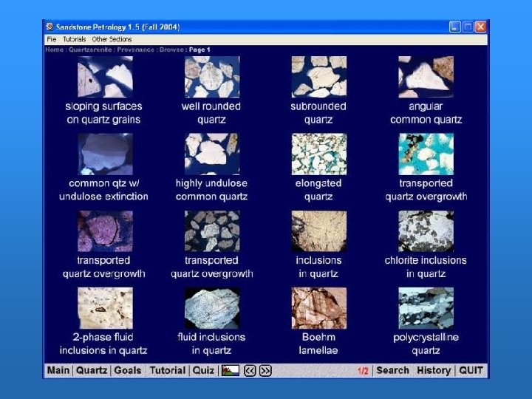Minimize the Sandstone Petrology window
Image resolution: width=532 pixels, height=399 pixels.
(x=454, y=27)
